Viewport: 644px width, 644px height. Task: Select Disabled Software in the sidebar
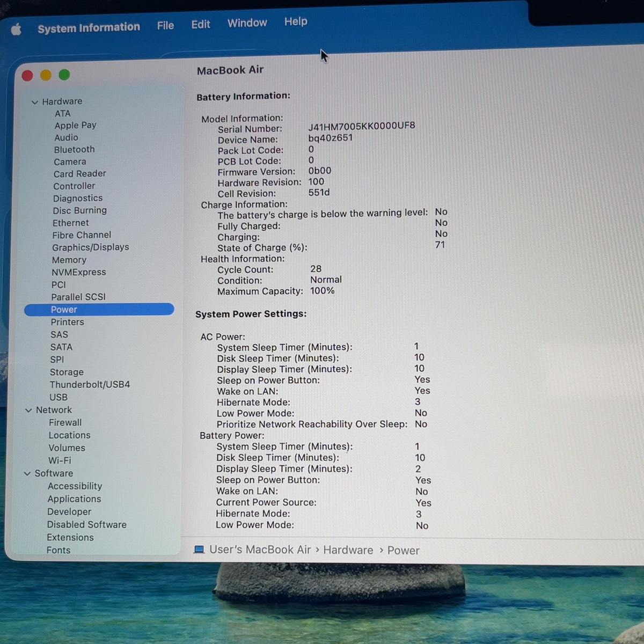tap(86, 525)
